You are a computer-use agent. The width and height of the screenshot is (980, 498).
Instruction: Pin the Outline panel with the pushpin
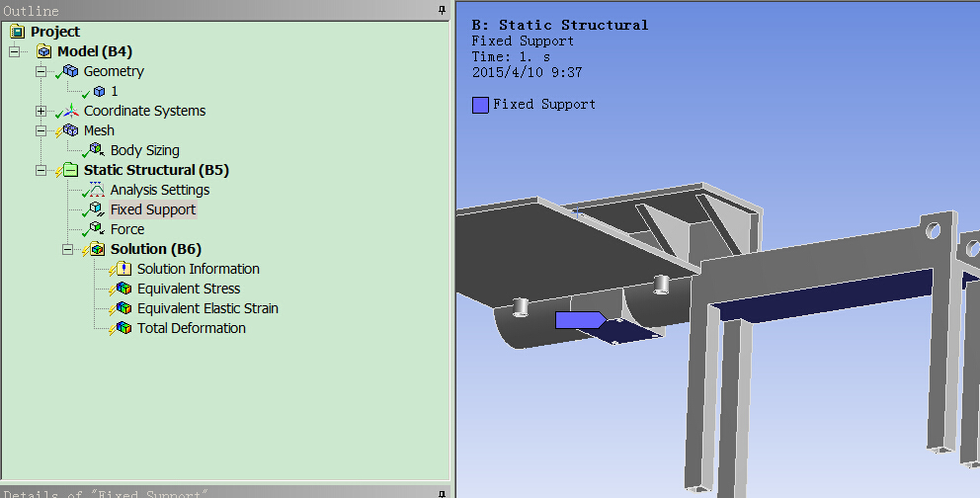coord(442,10)
